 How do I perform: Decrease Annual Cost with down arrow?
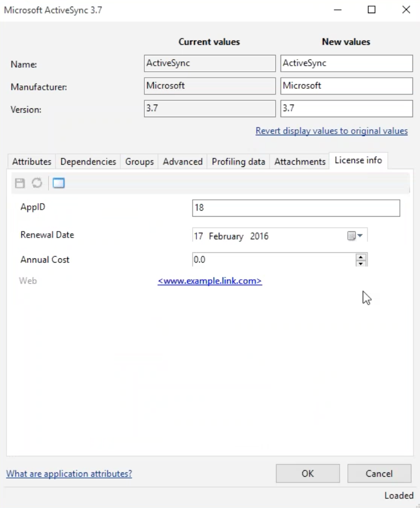coord(361,263)
